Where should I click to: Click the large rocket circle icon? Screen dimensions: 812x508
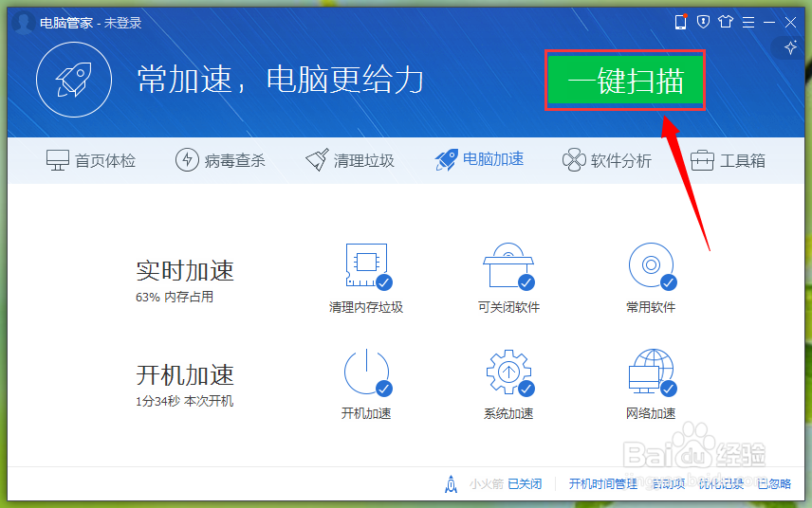74,80
